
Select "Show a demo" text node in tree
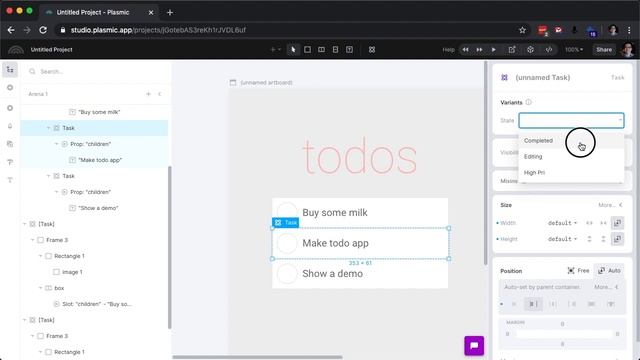98,208
